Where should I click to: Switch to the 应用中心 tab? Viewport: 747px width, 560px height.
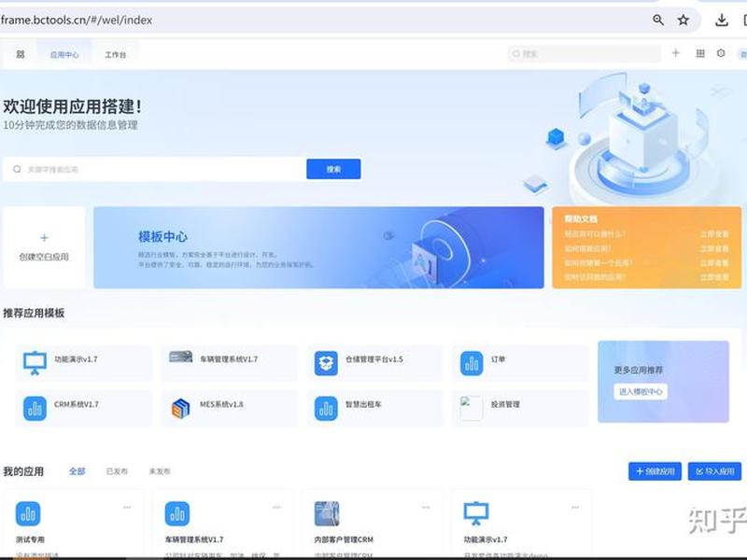pos(64,55)
